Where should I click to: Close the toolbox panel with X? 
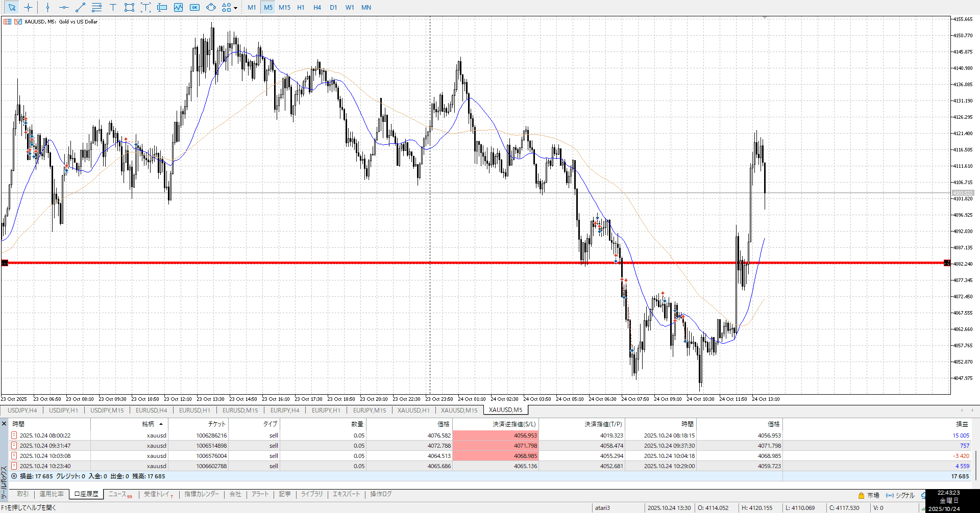coord(4,424)
